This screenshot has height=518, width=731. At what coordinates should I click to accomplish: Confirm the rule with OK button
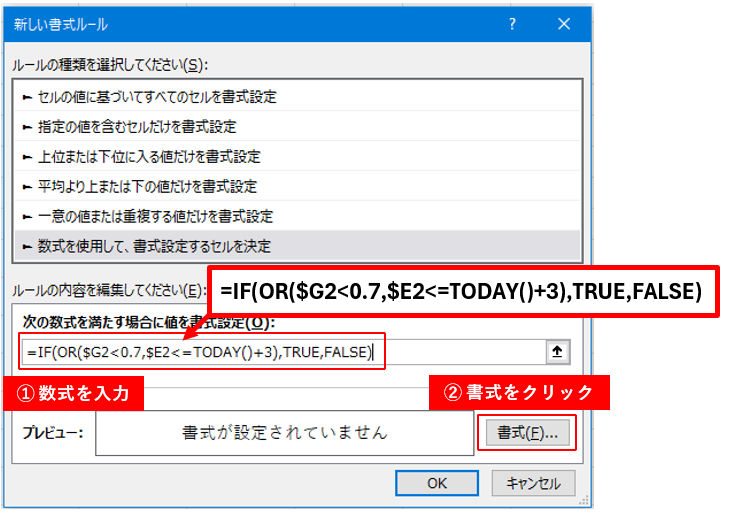(437, 482)
